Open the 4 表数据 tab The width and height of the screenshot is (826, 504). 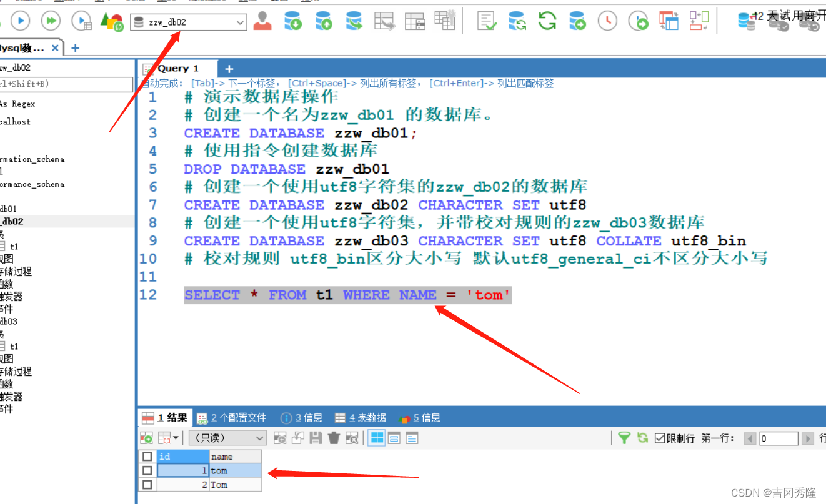pos(361,418)
